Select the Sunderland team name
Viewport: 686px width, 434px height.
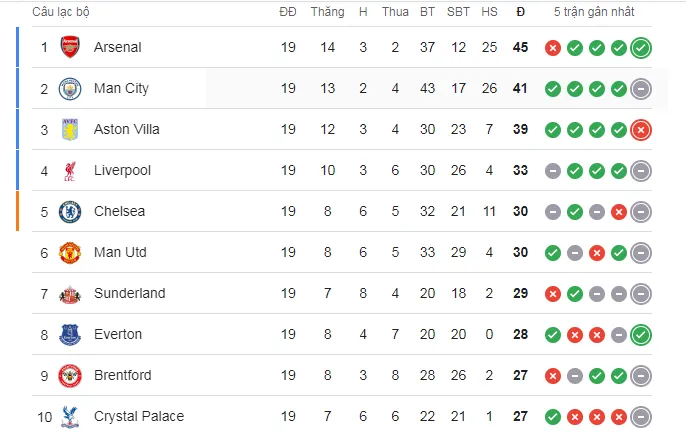pyautogui.click(x=129, y=293)
